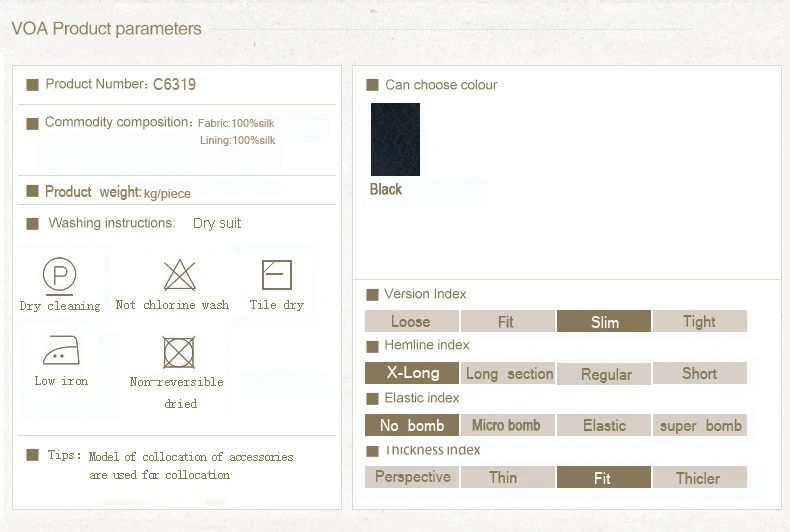Click the square bullet beside Tips
The width and height of the screenshot is (790, 532).
point(32,455)
